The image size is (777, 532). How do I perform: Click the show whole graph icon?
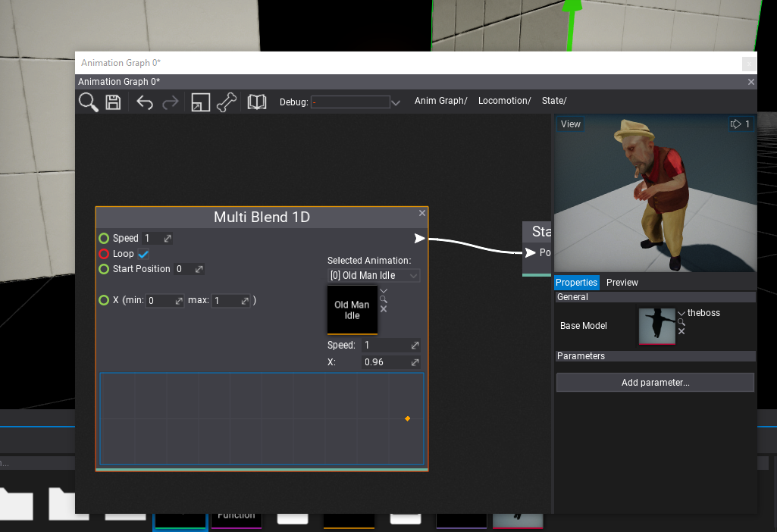(x=201, y=102)
